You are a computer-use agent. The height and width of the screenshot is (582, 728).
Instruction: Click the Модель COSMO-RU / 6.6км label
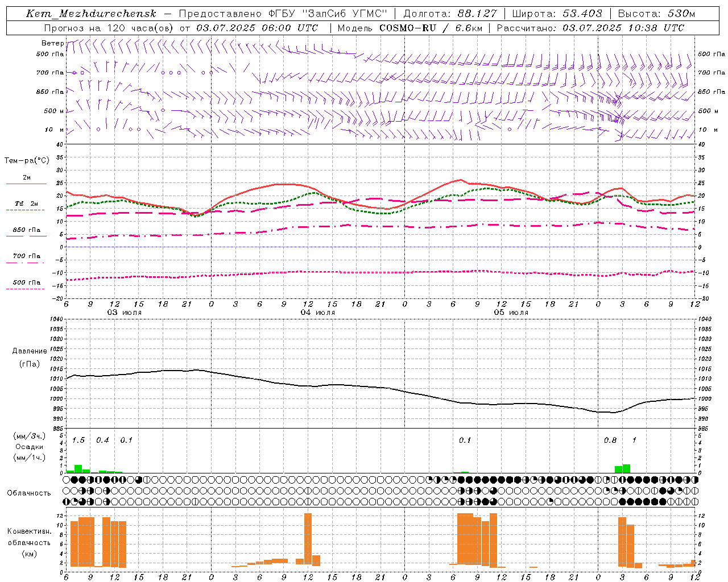(409, 28)
